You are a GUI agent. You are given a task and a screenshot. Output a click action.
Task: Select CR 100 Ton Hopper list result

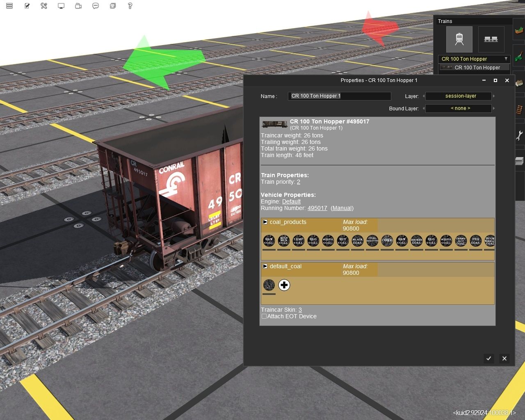point(474,67)
